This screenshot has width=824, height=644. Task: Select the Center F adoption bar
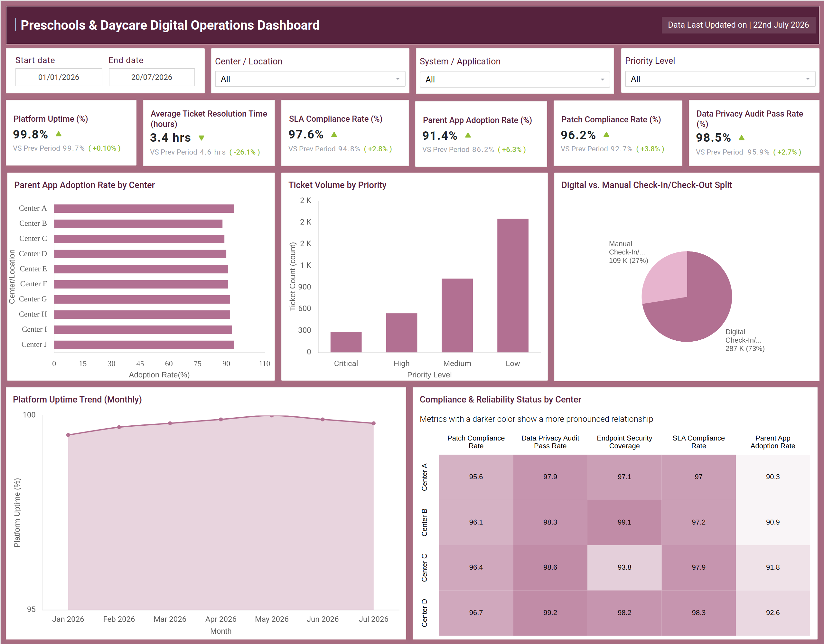pos(141,284)
